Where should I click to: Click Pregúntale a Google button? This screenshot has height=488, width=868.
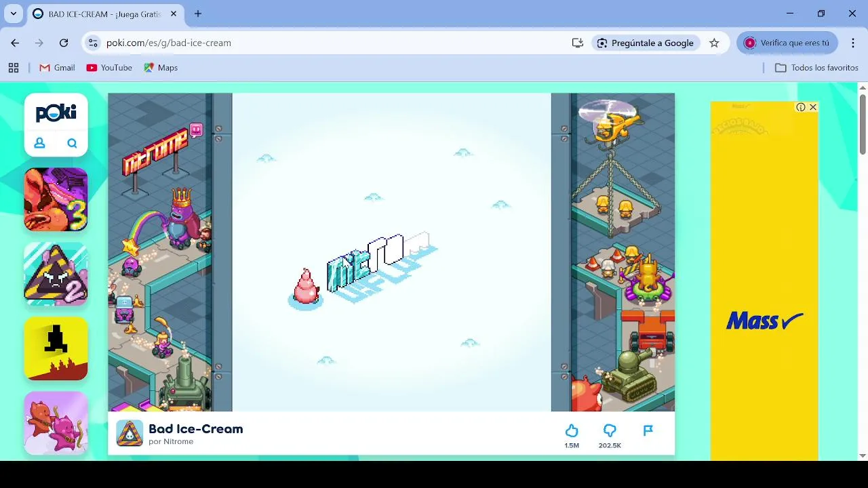[x=645, y=43]
